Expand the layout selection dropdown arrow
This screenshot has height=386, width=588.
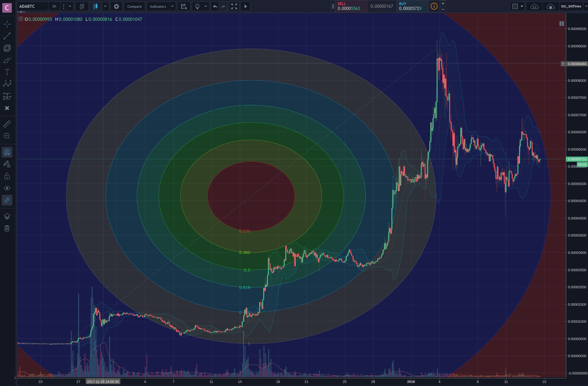pos(522,6)
